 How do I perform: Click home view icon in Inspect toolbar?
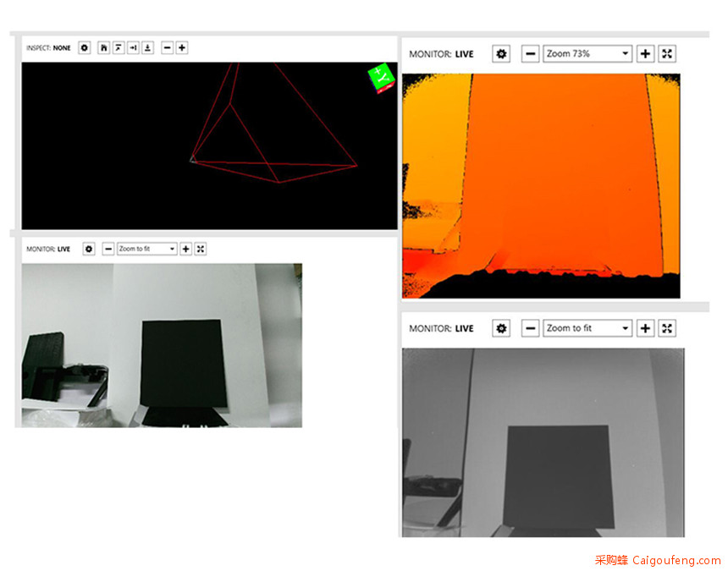point(103,48)
